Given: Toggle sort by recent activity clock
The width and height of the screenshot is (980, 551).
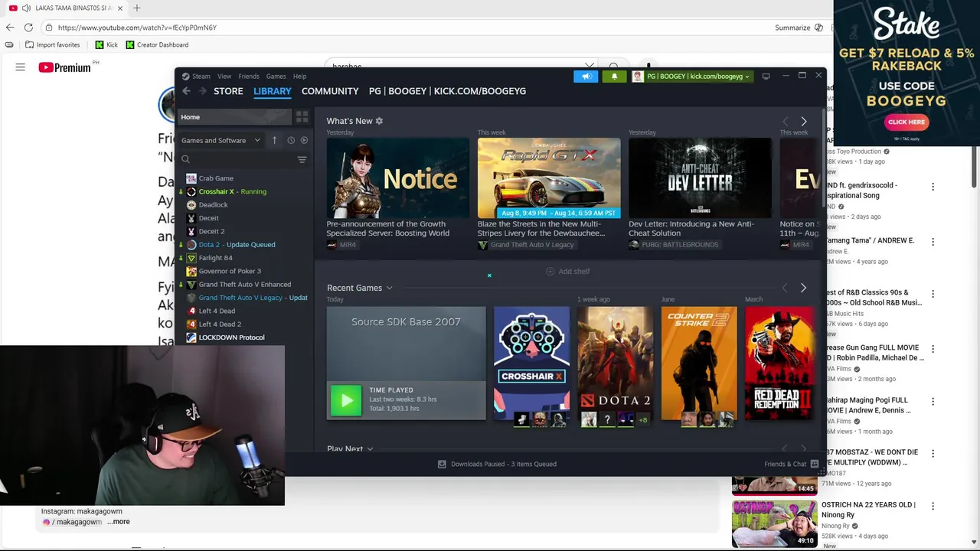Looking at the screenshot, I should point(290,140).
